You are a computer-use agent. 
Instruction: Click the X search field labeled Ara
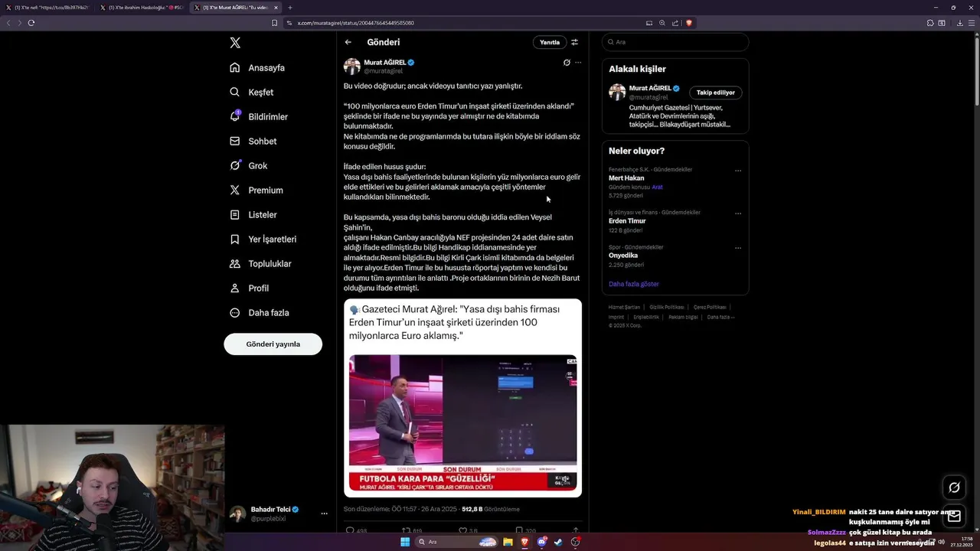[x=675, y=42]
